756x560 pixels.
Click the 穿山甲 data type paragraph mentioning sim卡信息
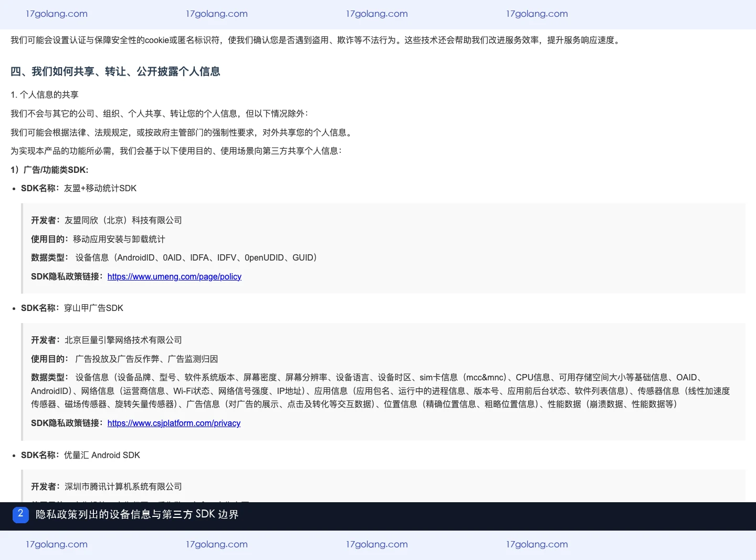coord(381,391)
